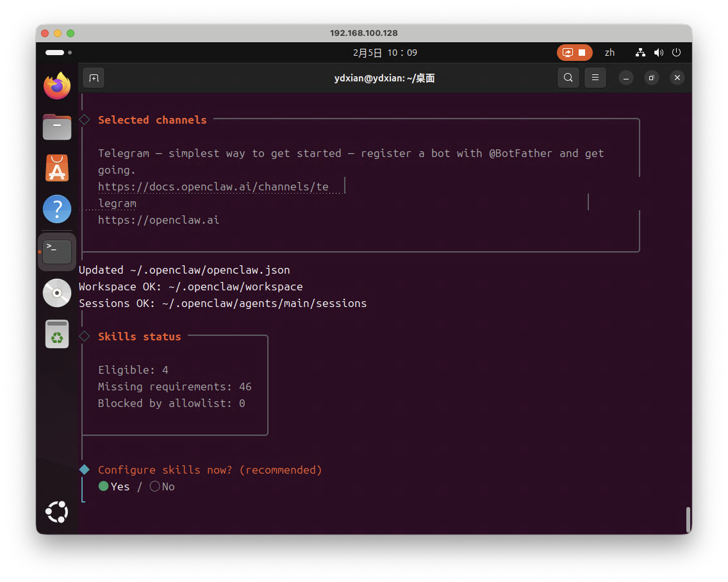Launch Ubuntu App Center from dock
The height and width of the screenshot is (582, 728).
pos(56,168)
